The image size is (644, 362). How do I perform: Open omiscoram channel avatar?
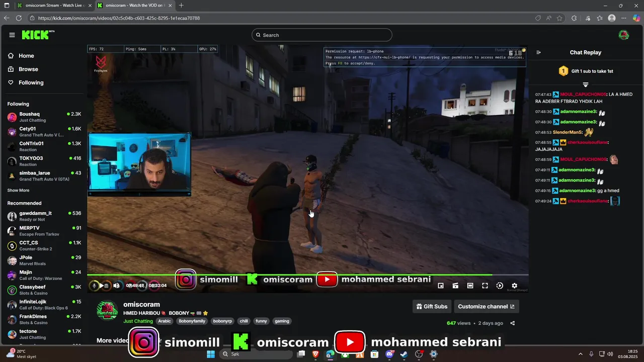[x=107, y=311]
